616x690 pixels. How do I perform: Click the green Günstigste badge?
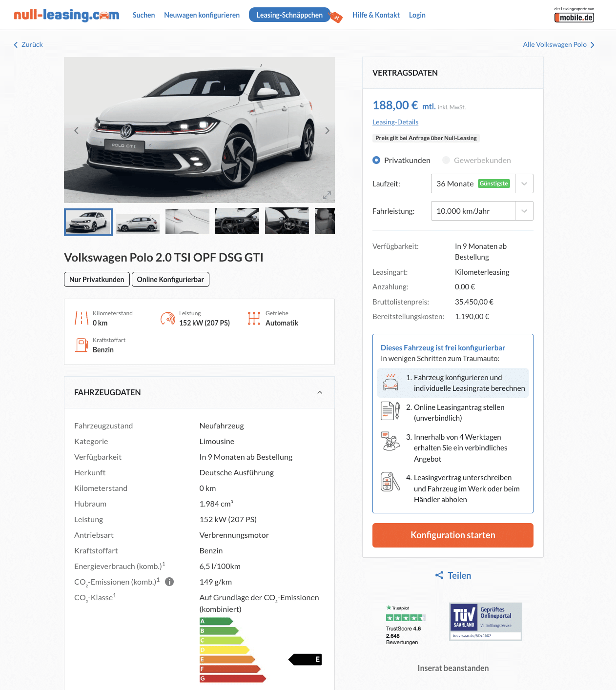tap(493, 183)
